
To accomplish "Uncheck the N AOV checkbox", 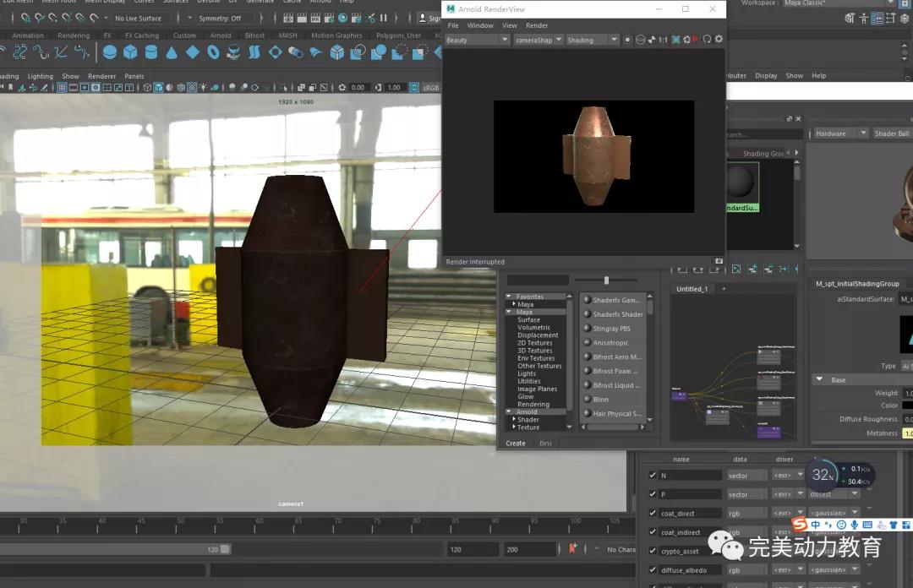I will click(x=653, y=476).
